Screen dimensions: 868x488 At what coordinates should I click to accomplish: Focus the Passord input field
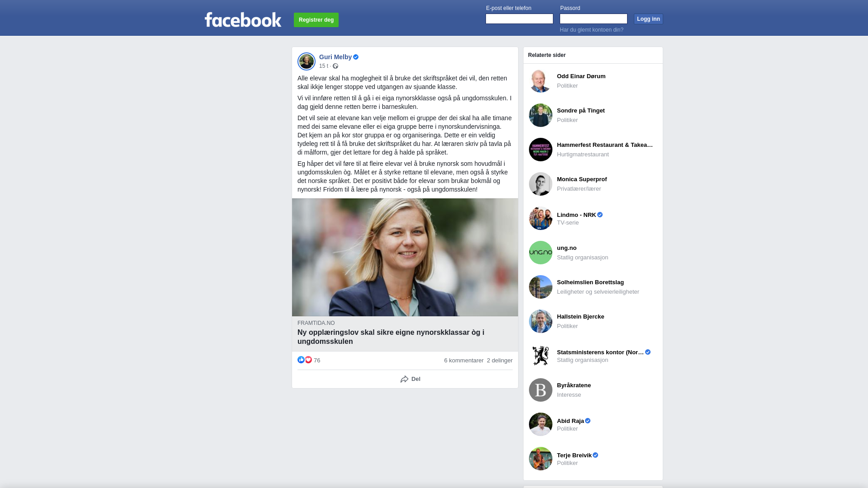[594, 19]
